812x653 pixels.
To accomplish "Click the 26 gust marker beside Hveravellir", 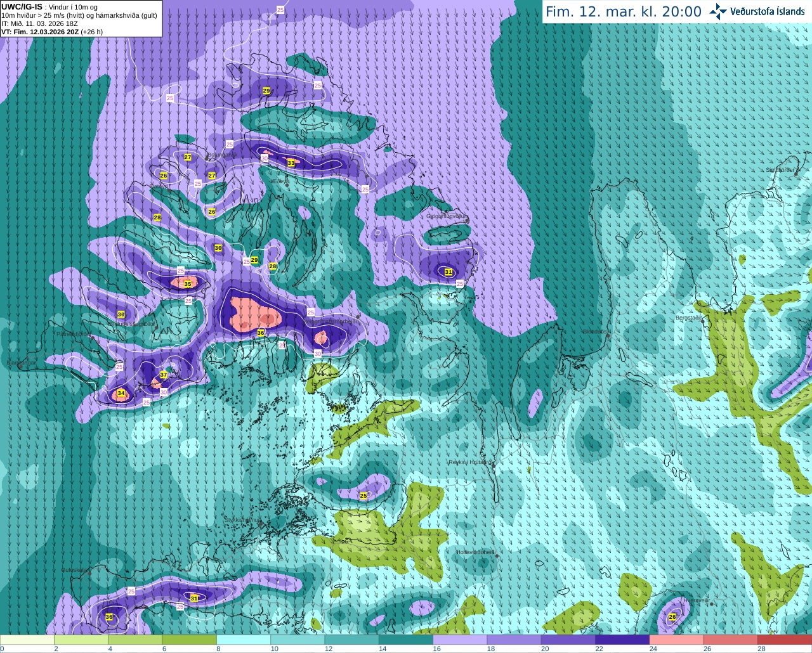I will [x=672, y=616].
